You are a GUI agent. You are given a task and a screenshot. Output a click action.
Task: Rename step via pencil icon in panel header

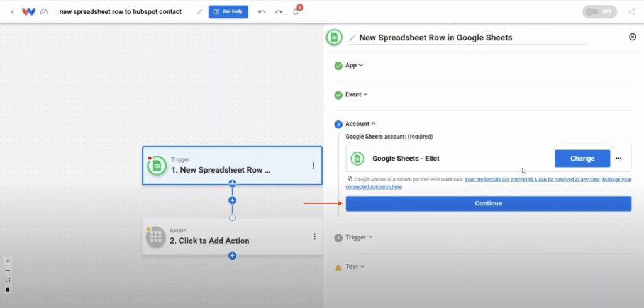[352, 38]
